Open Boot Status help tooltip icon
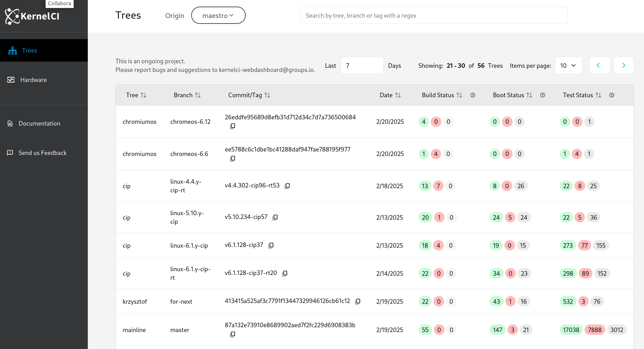Image resolution: width=644 pixels, height=349 pixels. pyautogui.click(x=543, y=95)
